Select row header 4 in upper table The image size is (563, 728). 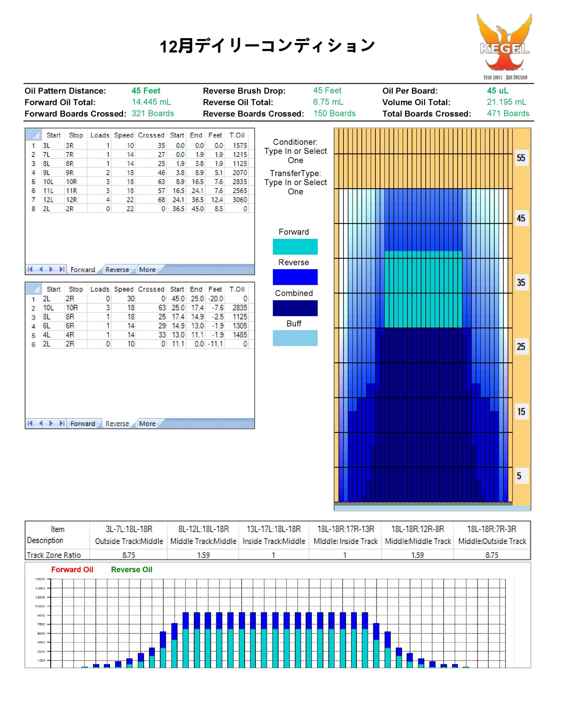point(33,173)
